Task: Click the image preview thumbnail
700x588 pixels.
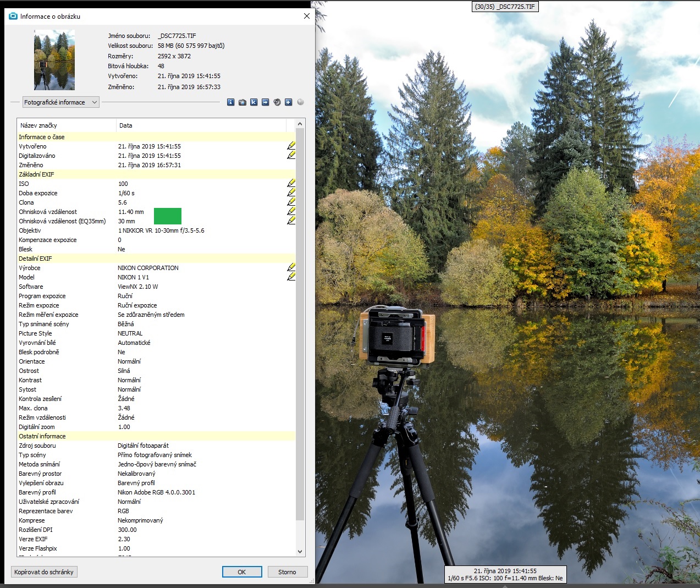Action: tap(54, 60)
